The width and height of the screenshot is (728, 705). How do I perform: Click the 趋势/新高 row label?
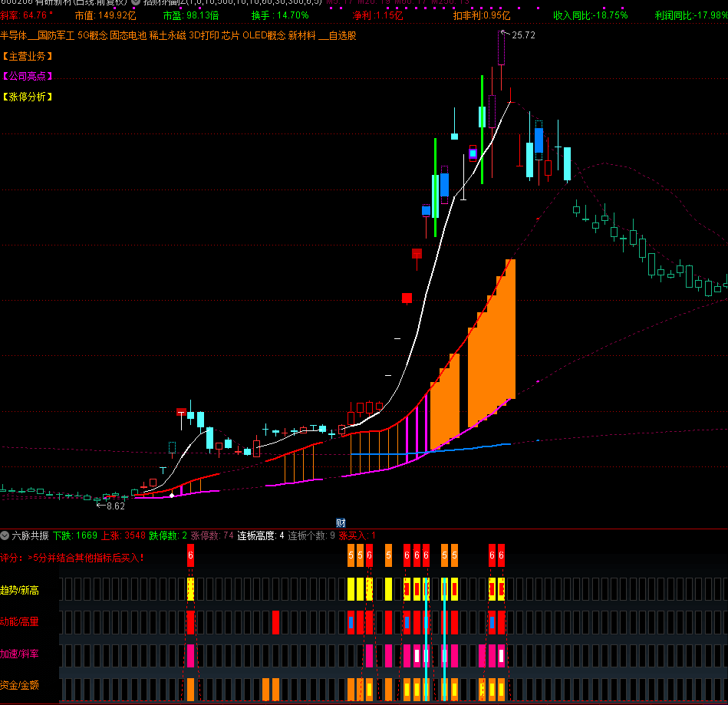(x=20, y=590)
